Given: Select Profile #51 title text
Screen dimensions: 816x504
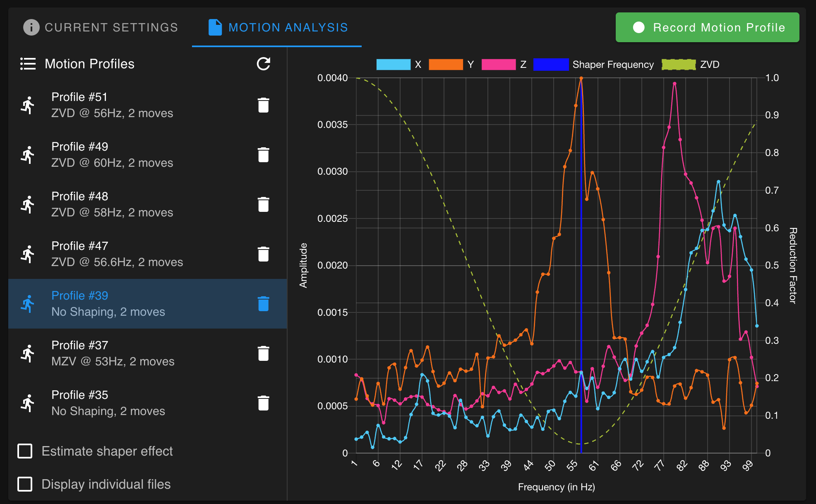Looking at the screenshot, I should click(x=79, y=97).
